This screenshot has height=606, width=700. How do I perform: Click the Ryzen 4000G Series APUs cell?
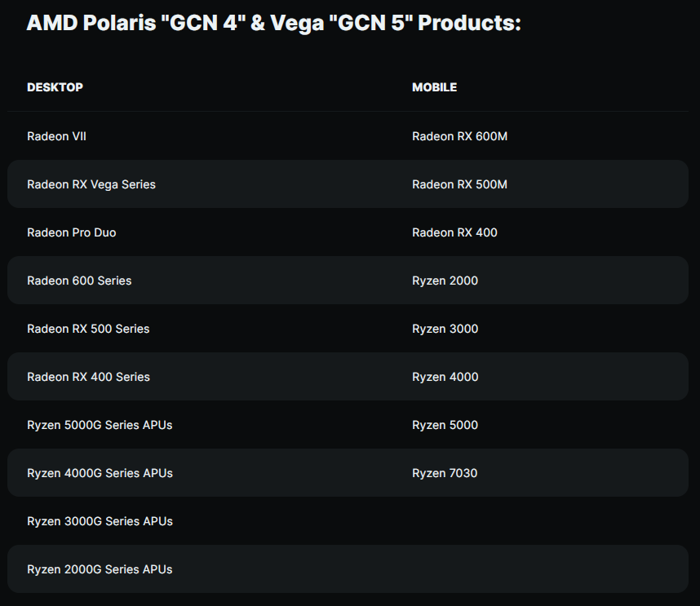coord(100,473)
